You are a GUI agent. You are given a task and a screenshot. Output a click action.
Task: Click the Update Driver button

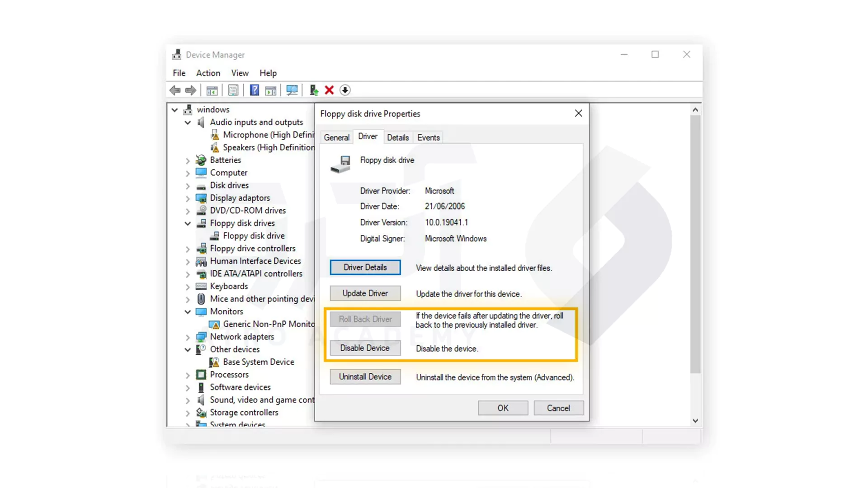365,293
